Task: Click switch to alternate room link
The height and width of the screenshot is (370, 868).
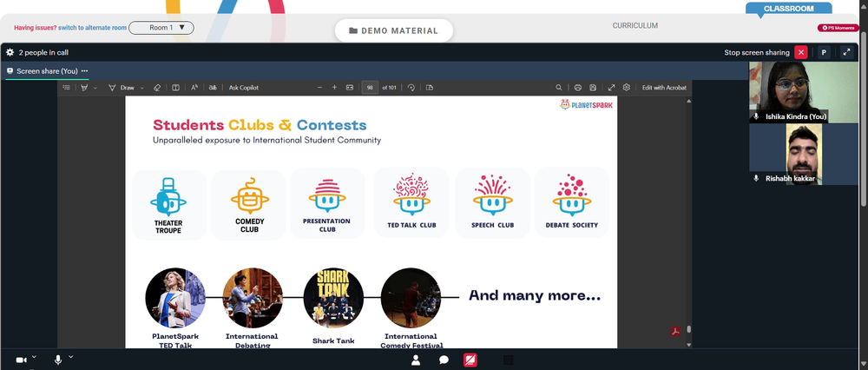Action: tap(93, 28)
